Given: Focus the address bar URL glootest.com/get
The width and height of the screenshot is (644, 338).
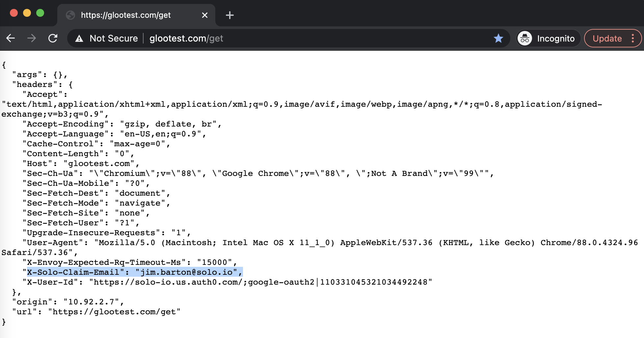Looking at the screenshot, I should (x=186, y=39).
